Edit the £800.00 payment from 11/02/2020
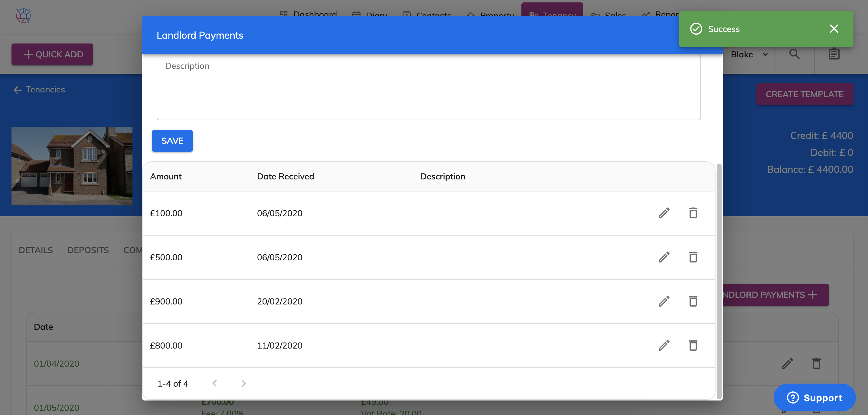 tap(664, 345)
